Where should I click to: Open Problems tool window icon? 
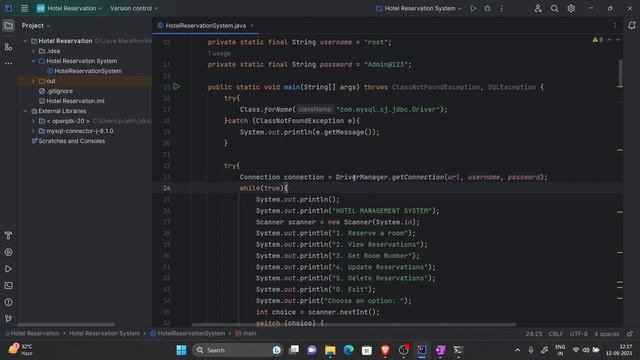[8, 302]
